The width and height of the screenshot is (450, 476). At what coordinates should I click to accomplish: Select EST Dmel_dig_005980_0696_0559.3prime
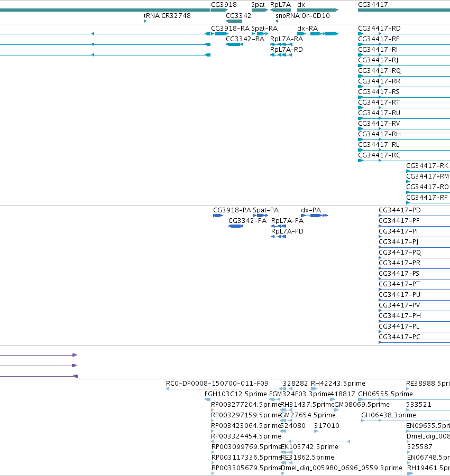[341, 468]
